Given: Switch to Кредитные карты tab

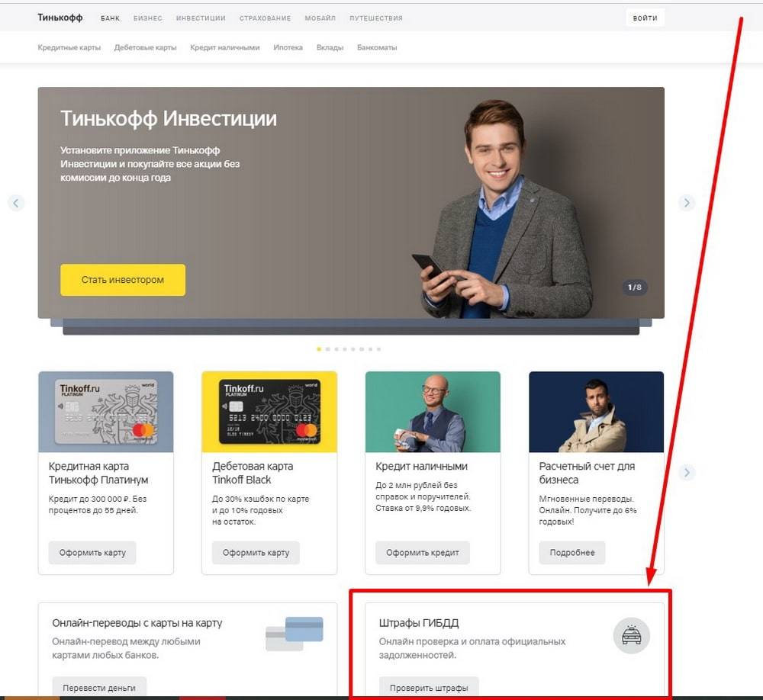Looking at the screenshot, I should coord(69,47).
